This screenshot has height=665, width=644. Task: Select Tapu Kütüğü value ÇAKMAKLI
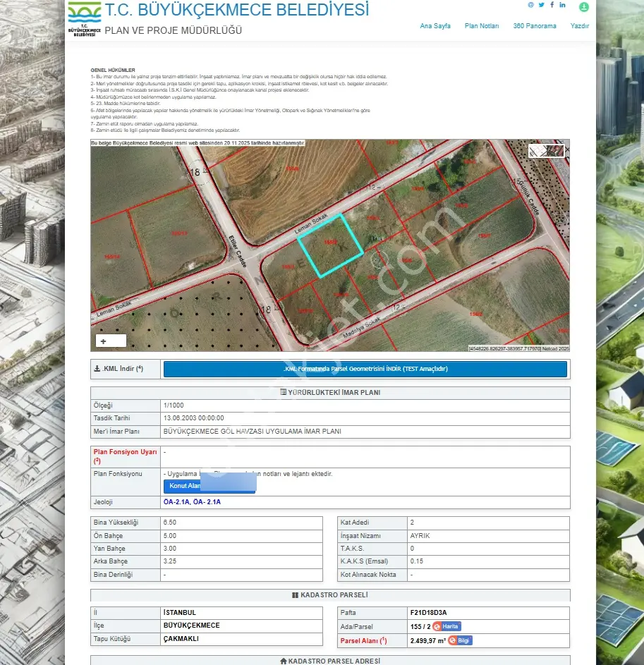[x=181, y=639]
